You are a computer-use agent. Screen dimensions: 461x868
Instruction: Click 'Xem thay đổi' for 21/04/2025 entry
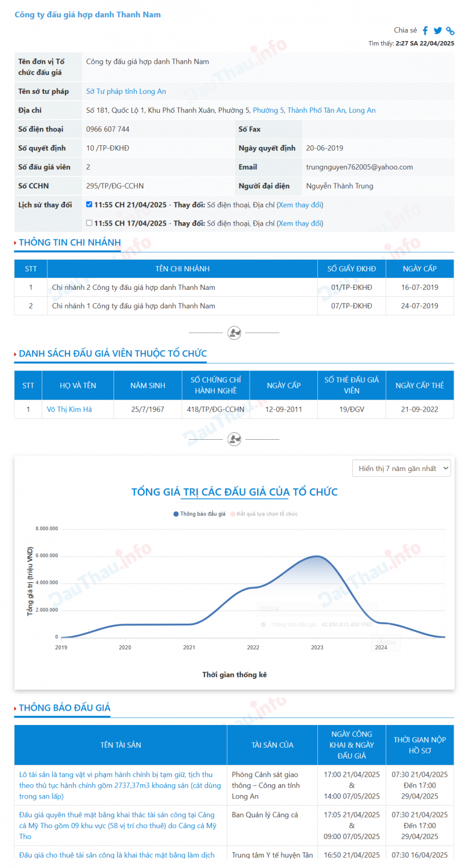tap(300, 205)
